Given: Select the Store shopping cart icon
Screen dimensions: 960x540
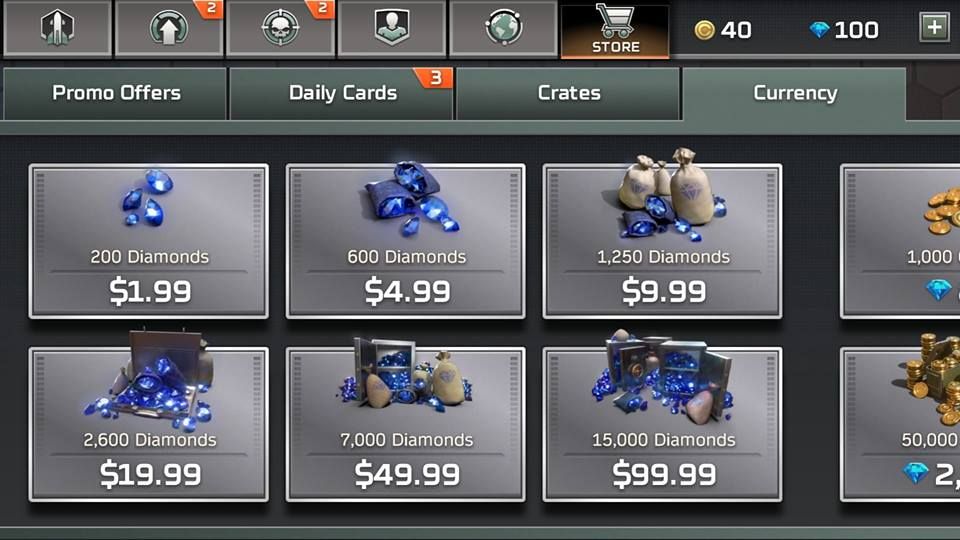Looking at the screenshot, I should [615, 29].
